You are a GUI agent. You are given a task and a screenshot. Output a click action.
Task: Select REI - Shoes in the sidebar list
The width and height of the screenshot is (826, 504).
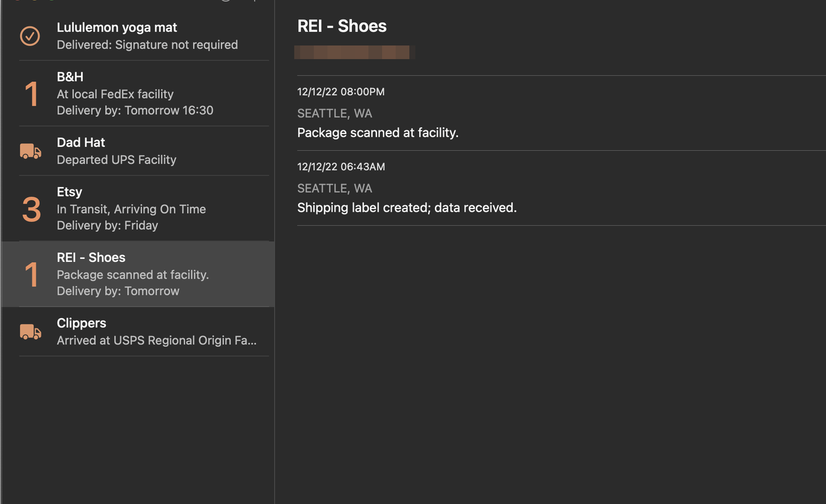(137, 274)
